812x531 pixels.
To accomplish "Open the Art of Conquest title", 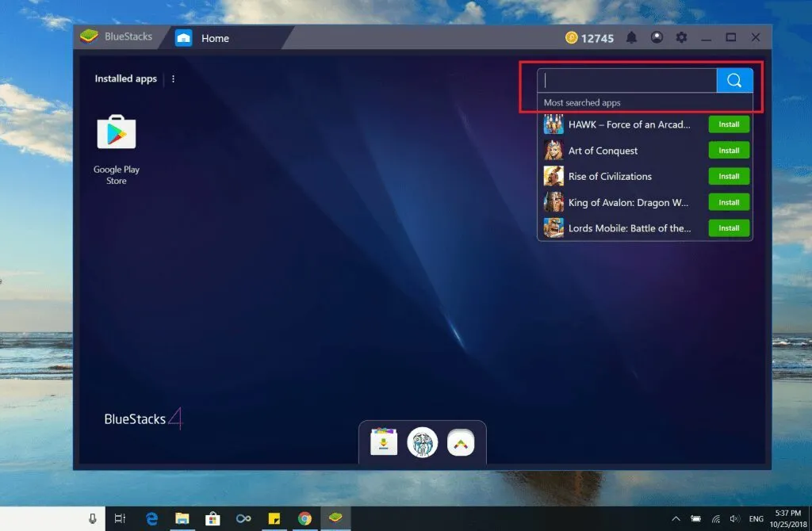I will tap(603, 151).
